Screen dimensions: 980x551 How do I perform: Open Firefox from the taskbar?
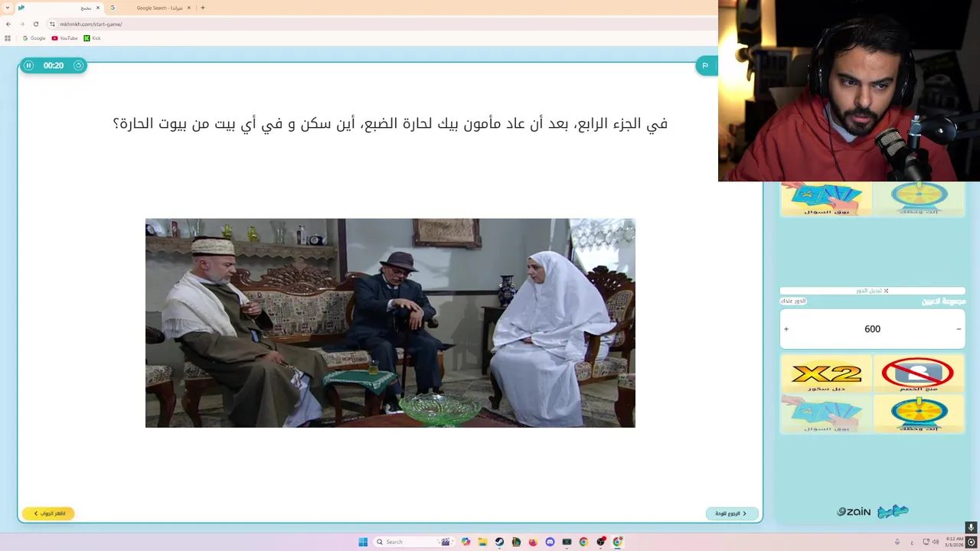[533, 542]
